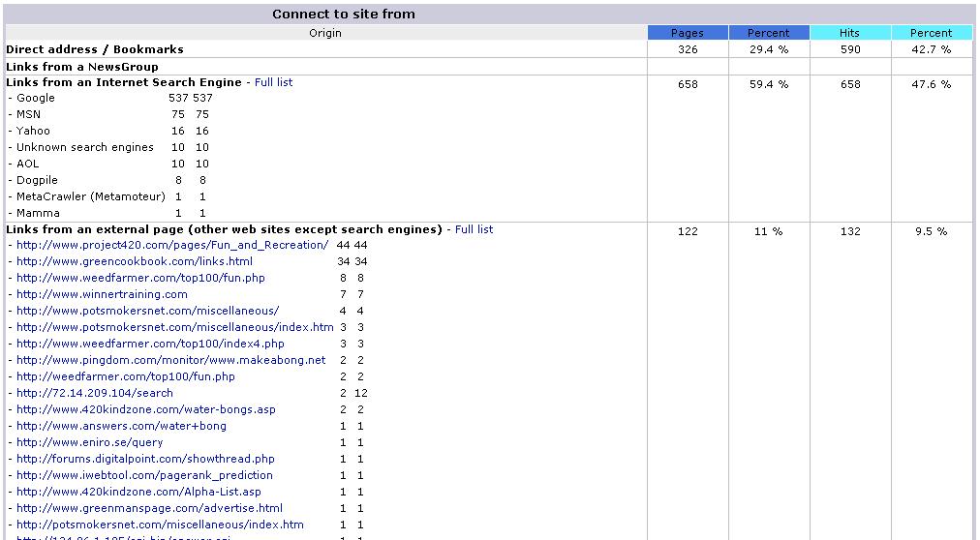
Task: Open the winnertraining.com link
Action: pos(102,294)
